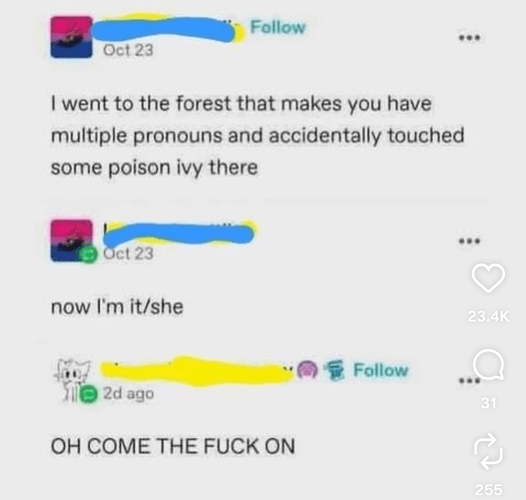This screenshot has width=526, height=500.
Task: Open the second post's avatar with reblog badge
Action: [71, 240]
